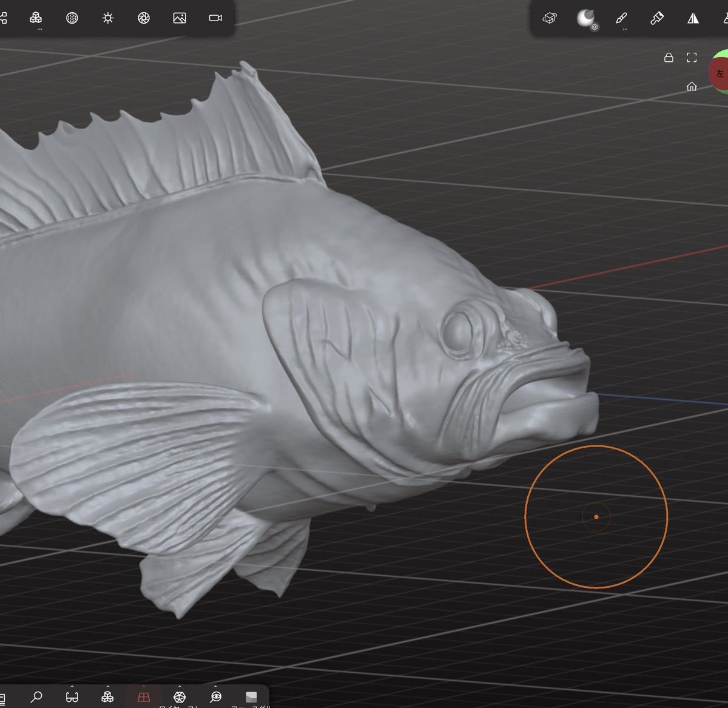The image size is (728, 708).
Task: Toggle Symmetry triangle icon
Action: (693, 18)
